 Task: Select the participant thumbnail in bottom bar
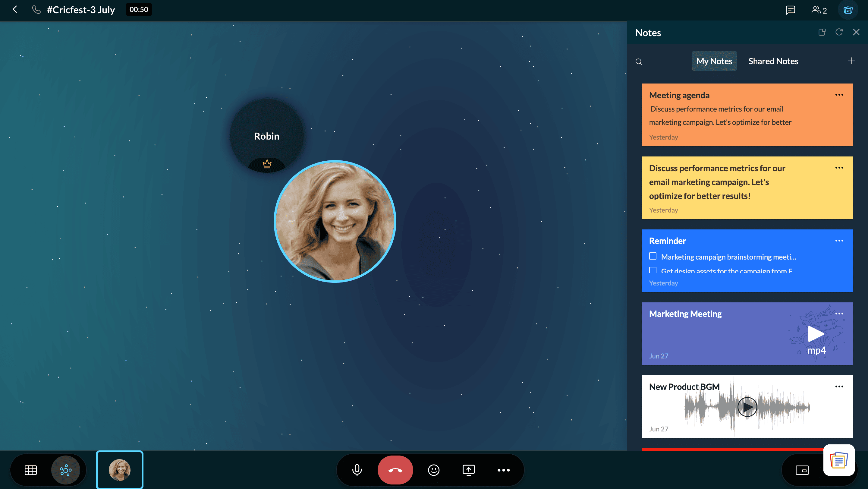coord(120,470)
